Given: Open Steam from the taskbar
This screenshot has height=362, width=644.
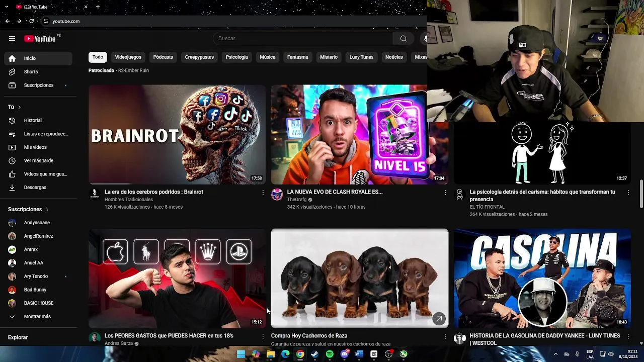Looking at the screenshot, I should coord(314,354).
